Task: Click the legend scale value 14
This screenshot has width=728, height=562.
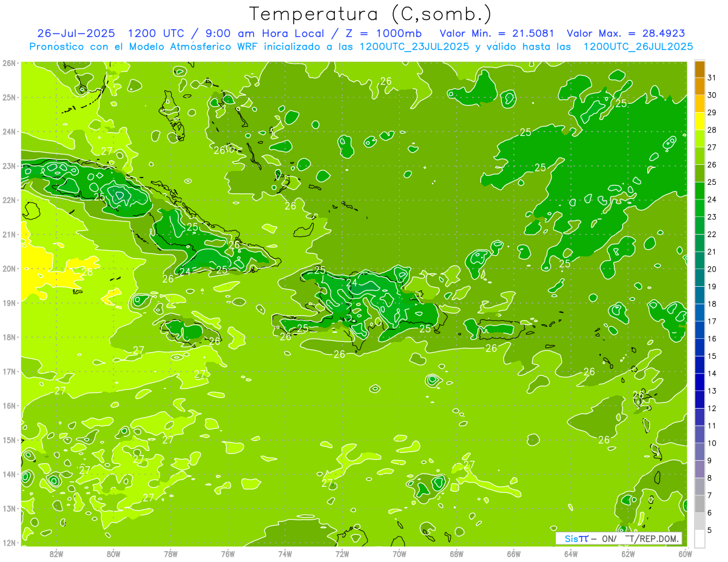Action: (712, 373)
